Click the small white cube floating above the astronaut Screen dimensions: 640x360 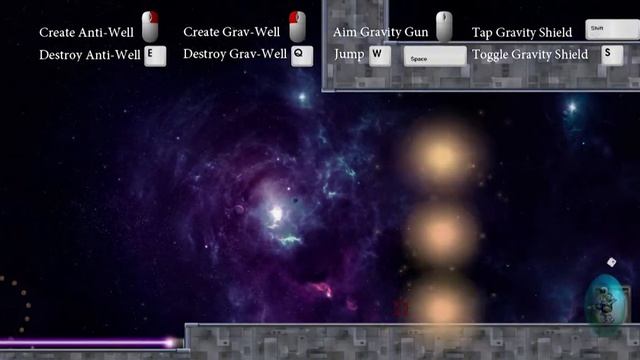[611, 262]
